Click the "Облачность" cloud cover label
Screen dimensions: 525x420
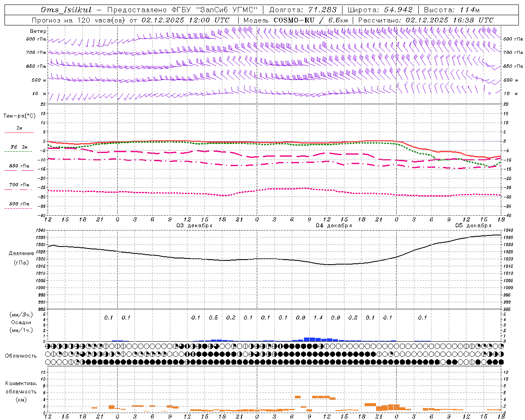coord(21,356)
